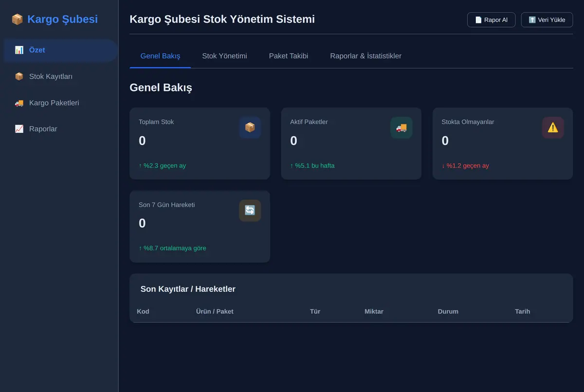Click the %2.3 geçen ay trend text

162,166
